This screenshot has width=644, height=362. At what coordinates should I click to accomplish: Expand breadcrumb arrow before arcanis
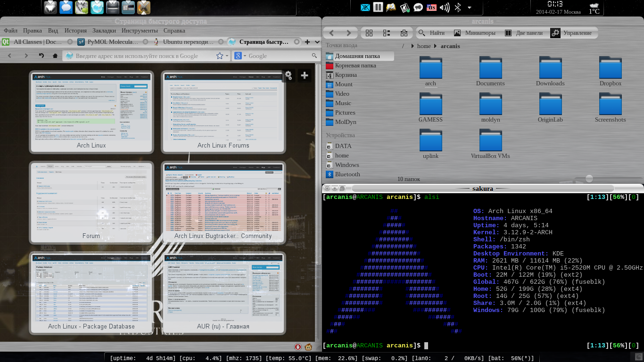tap(436, 46)
